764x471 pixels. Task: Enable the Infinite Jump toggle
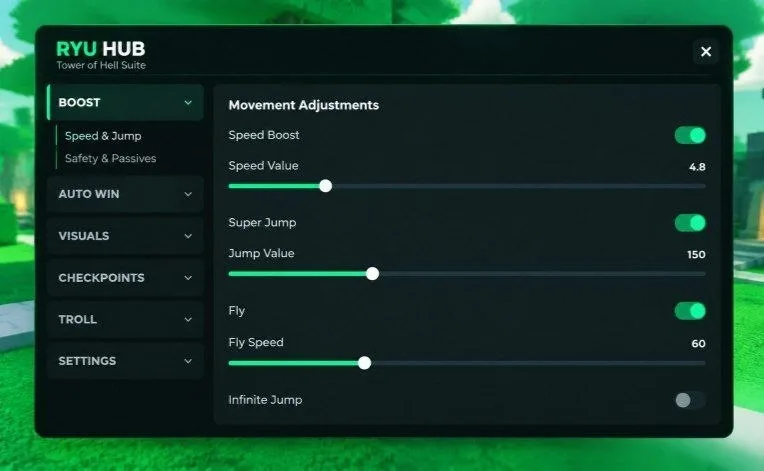pos(690,400)
